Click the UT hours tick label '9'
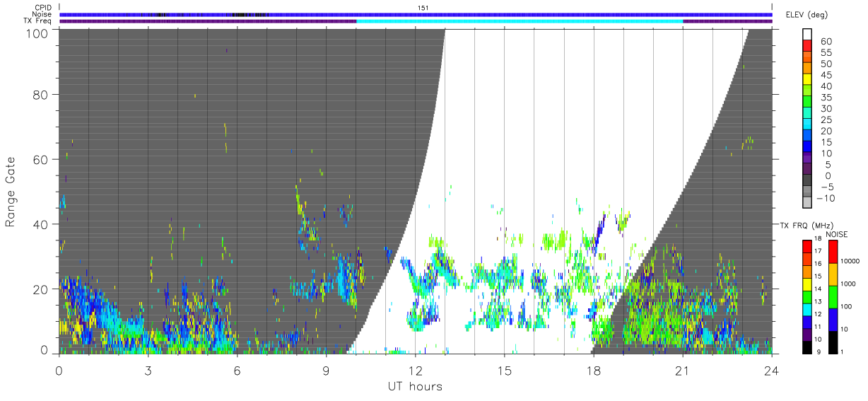Image resolution: width=868 pixels, height=401 pixels. 326,370
